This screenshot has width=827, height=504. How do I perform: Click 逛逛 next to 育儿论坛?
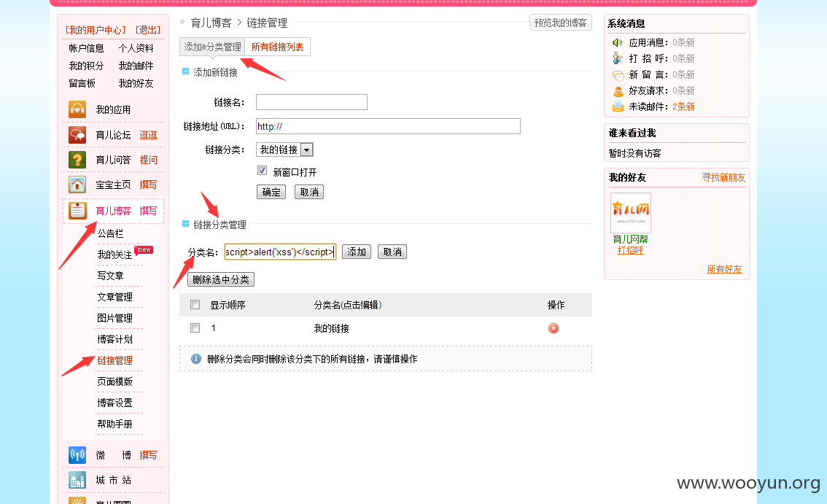[x=148, y=135]
